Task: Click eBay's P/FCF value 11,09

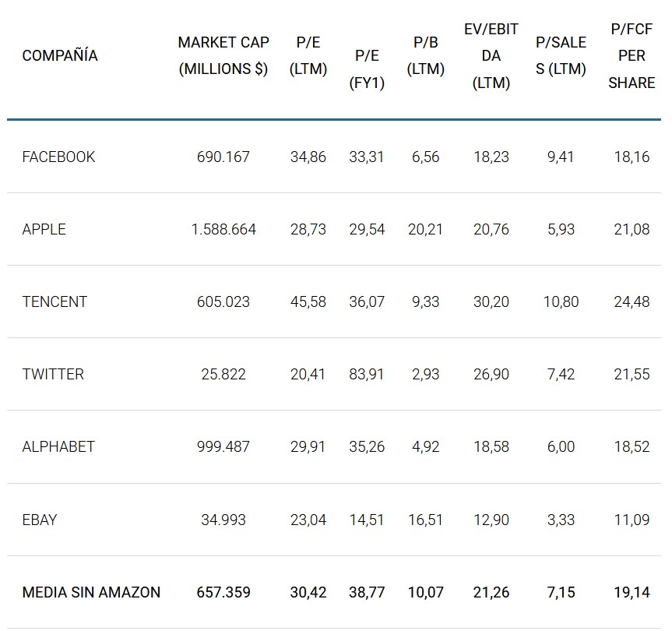Action: pos(632,520)
